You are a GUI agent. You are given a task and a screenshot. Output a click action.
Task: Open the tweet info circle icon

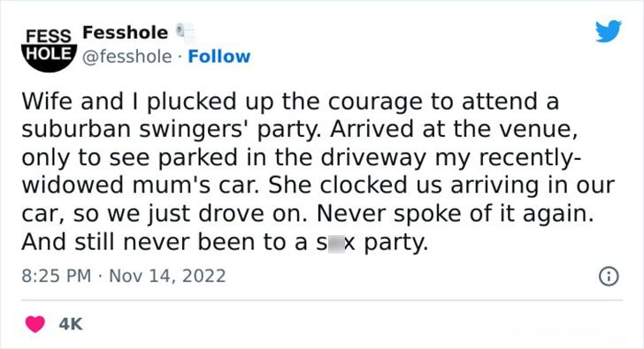pyautogui.click(x=609, y=276)
